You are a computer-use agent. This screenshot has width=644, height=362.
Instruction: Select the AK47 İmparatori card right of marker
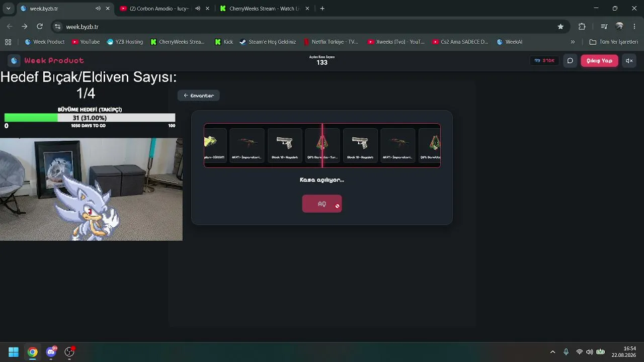(398, 145)
